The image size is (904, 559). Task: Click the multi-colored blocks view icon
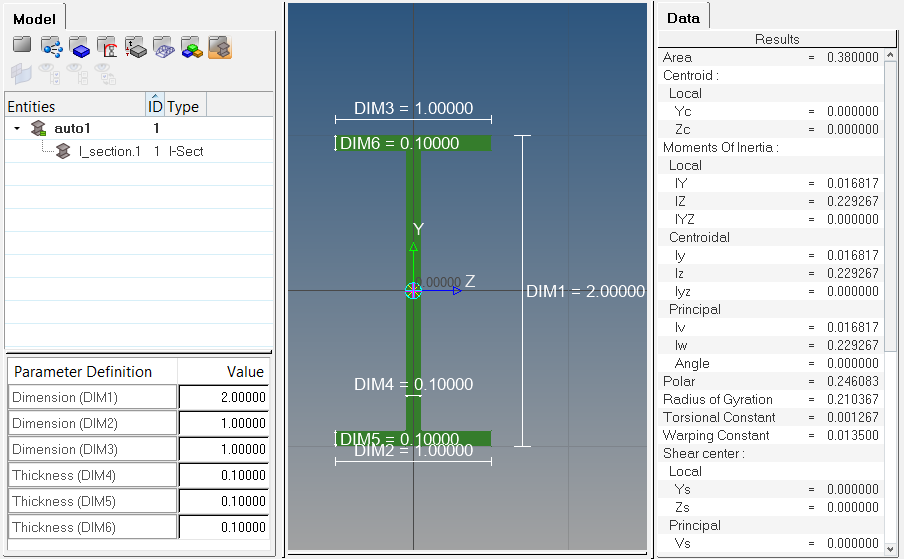click(x=192, y=46)
